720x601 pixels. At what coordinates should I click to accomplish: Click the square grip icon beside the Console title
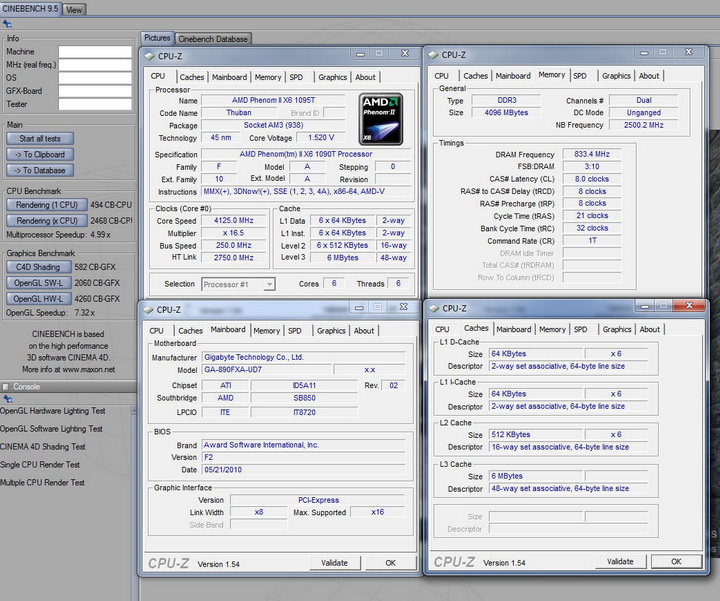pos(6,386)
